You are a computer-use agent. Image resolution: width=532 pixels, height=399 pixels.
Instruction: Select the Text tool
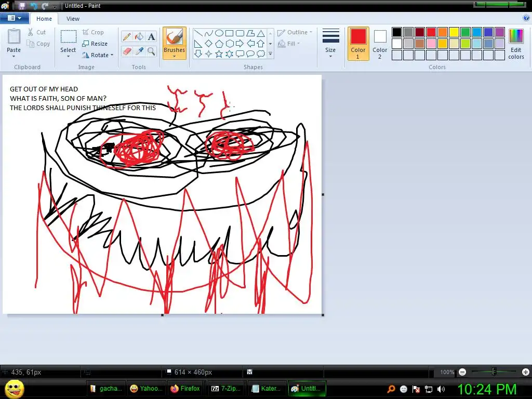point(151,37)
